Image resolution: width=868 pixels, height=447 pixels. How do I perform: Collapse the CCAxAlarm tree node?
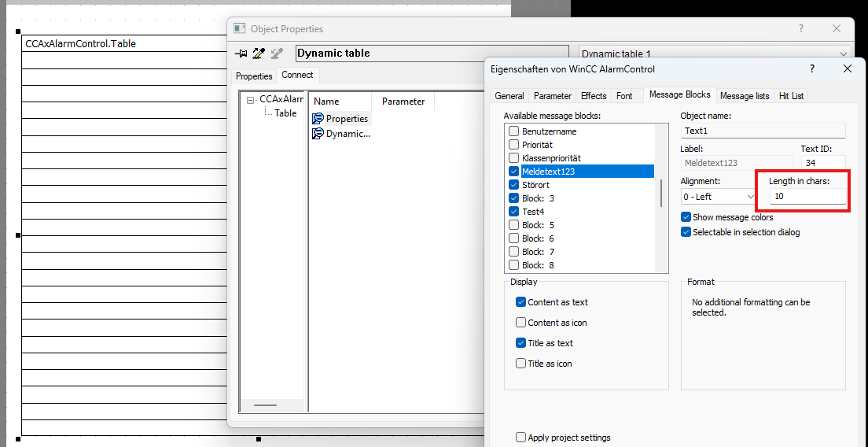[x=250, y=100]
